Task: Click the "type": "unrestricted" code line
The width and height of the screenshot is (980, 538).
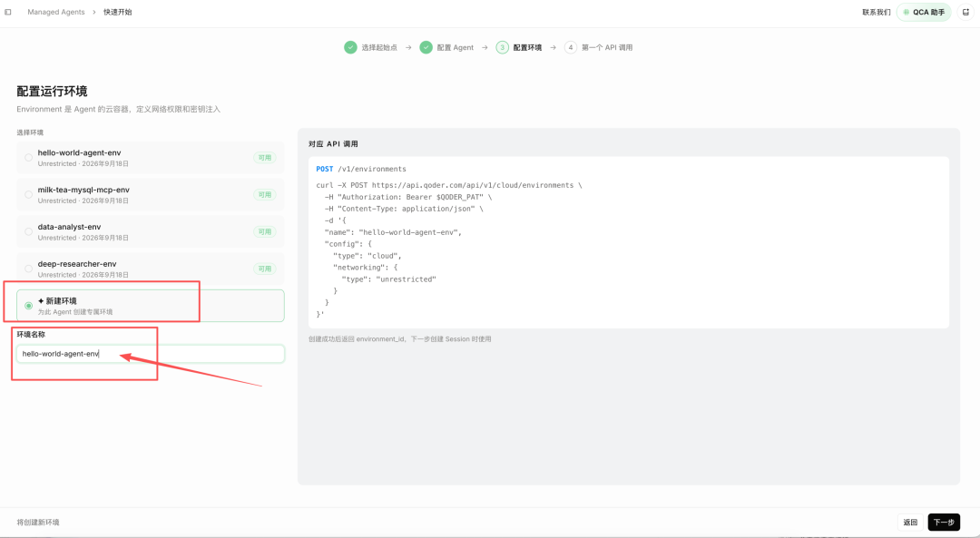Action: [x=388, y=279]
